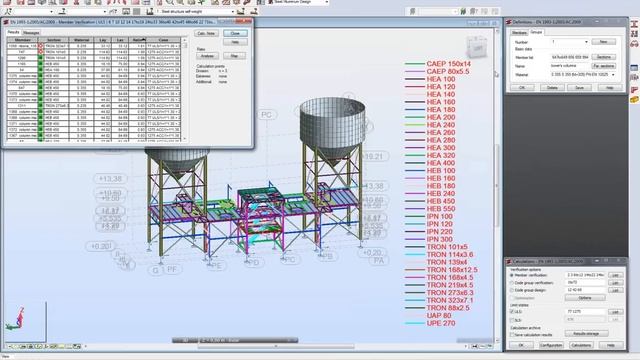Click member 747 cell in results table
Screen dimensions: 640x360
click(22, 52)
